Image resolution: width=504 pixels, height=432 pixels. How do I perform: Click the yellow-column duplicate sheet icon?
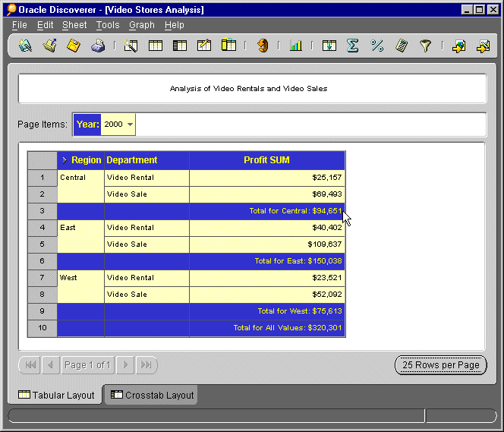pos(228,45)
